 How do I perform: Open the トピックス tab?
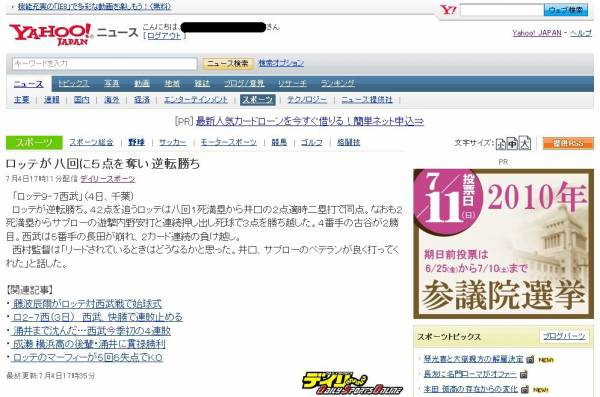tap(74, 83)
